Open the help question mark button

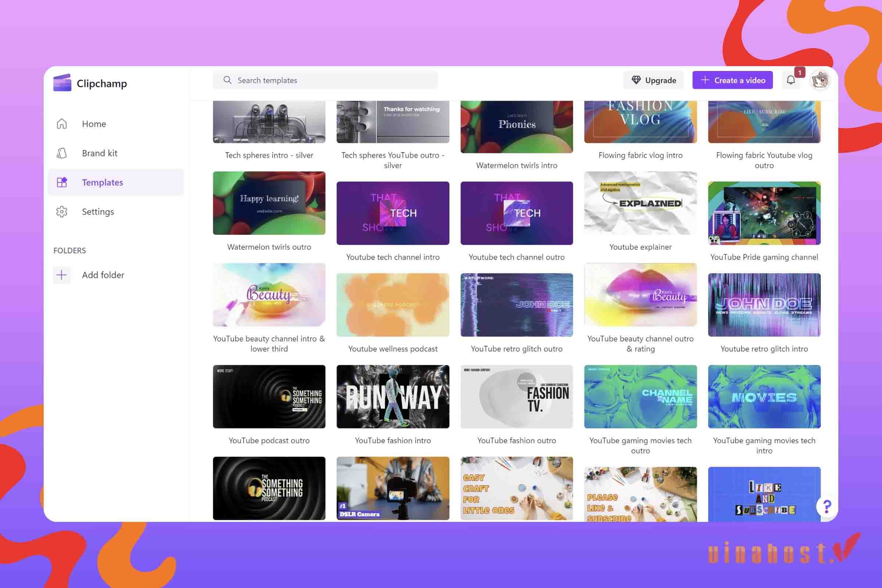point(827,507)
